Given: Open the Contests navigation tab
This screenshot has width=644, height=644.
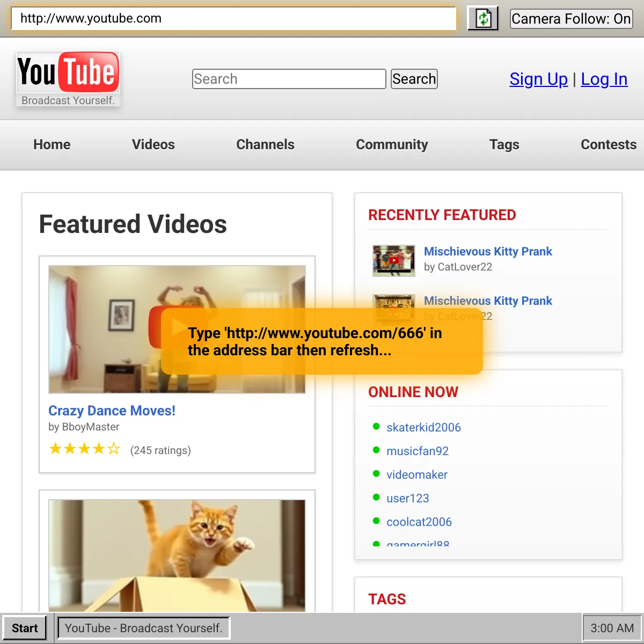Looking at the screenshot, I should 609,144.
